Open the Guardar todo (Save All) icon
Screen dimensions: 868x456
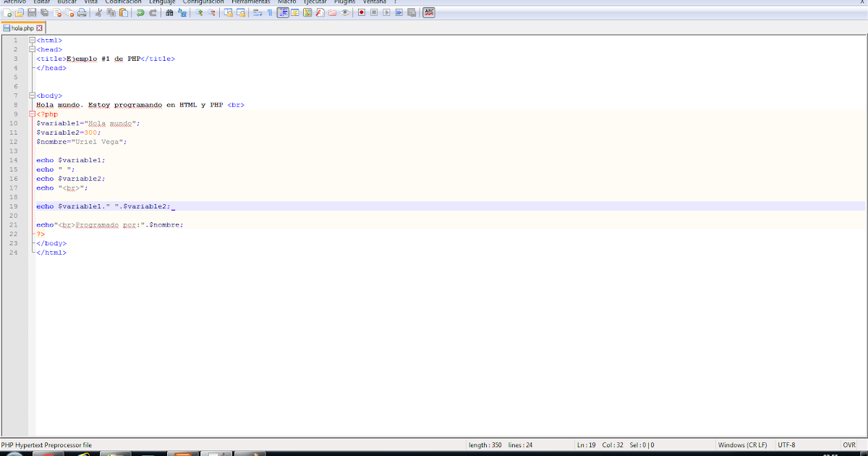click(43, 12)
